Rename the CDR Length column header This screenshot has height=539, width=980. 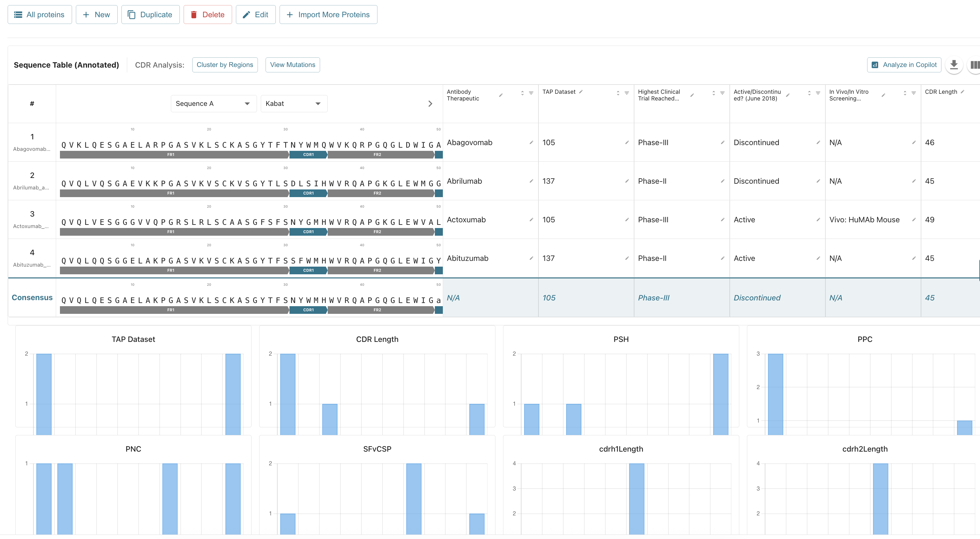[962, 92]
